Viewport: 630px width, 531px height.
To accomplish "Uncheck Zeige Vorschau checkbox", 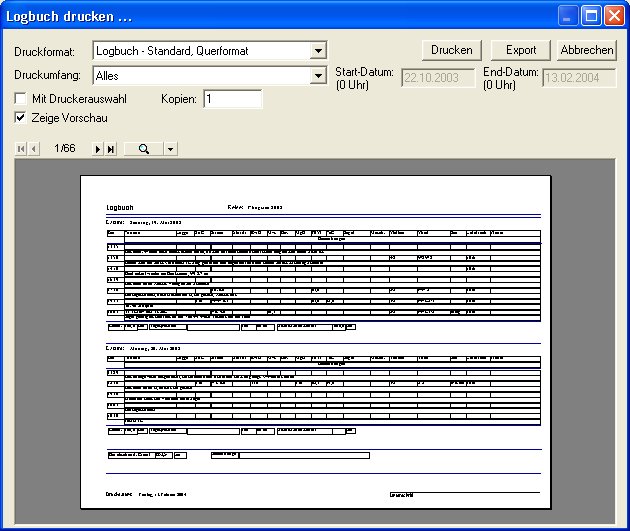I will (x=20, y=117).
